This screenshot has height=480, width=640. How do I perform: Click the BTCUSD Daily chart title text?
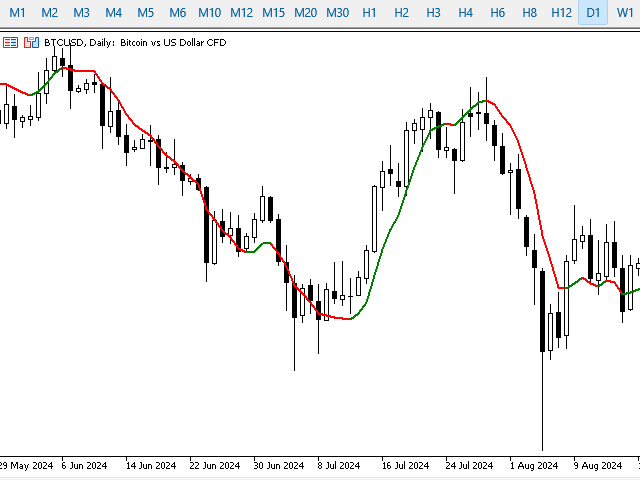point(135,42)
